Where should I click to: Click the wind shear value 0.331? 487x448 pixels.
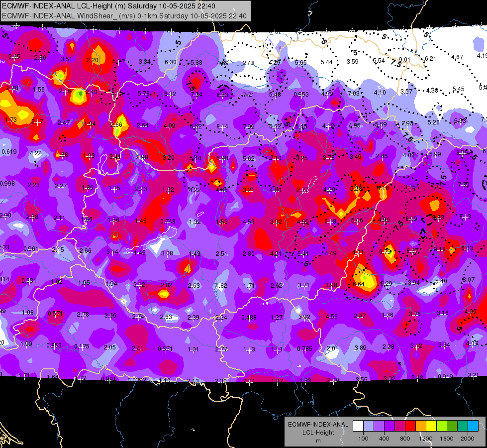(28, 281)
